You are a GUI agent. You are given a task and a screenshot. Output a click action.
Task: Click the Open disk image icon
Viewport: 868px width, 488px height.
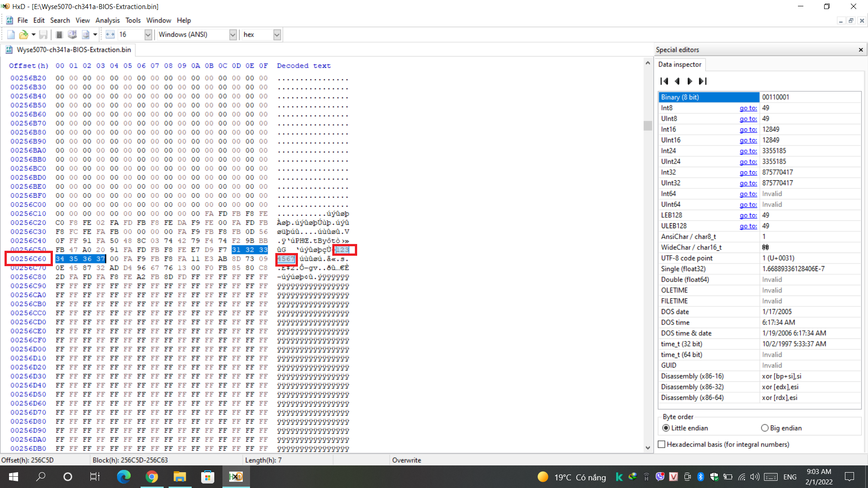(85, 35)
